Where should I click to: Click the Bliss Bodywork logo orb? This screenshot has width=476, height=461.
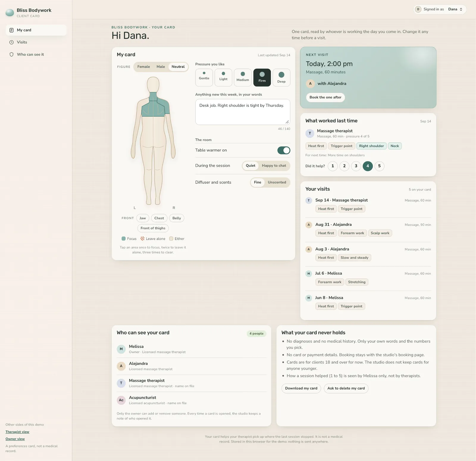coord(10,12)
